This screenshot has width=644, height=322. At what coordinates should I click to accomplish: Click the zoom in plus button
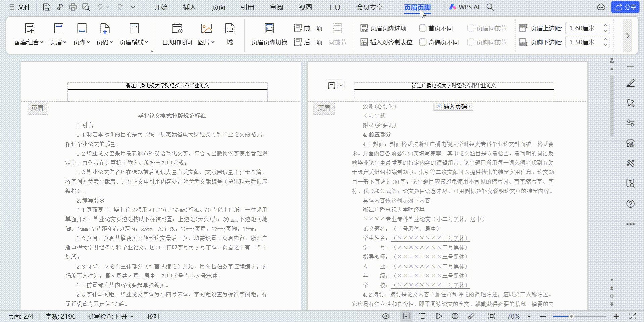[616, 316]
